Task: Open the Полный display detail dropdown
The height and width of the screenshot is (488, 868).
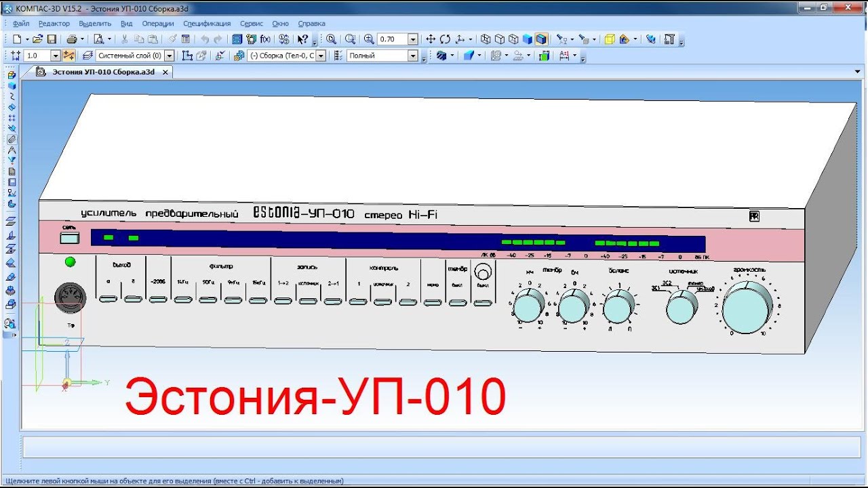Action: point(413,56)
